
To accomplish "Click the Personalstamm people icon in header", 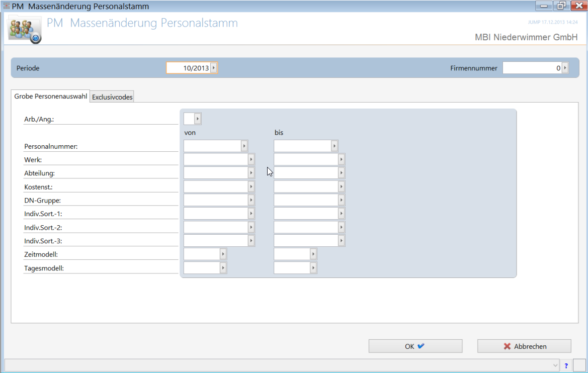I will pos(24,30).
